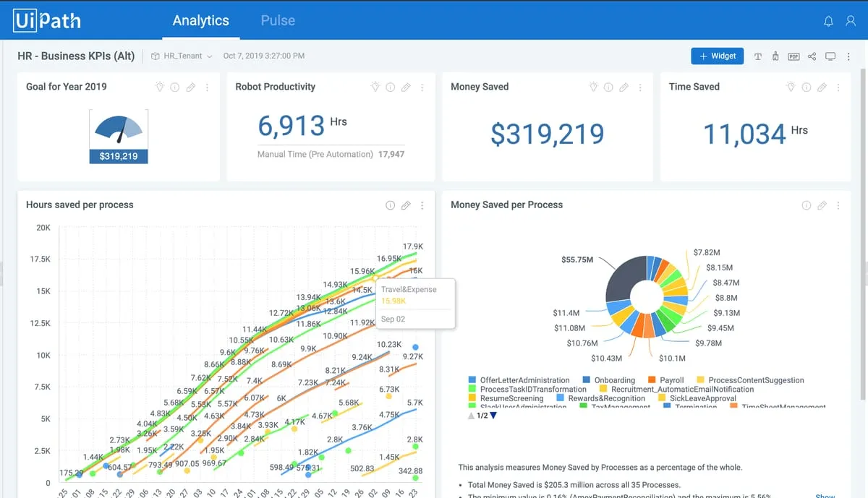Toggle ResumeScreening legend entry
Screen dimensions: 868x498
pos(506,398)
